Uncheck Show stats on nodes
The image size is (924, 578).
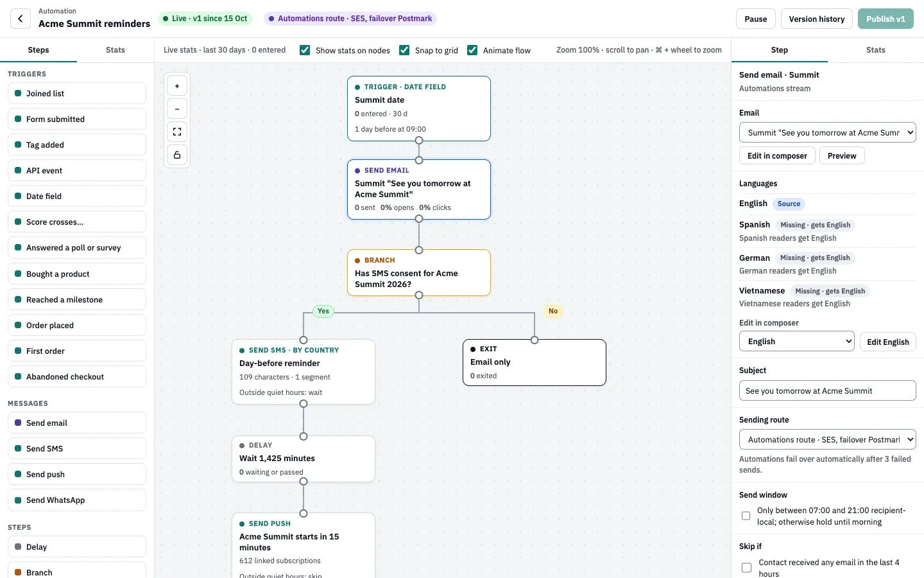305,50
